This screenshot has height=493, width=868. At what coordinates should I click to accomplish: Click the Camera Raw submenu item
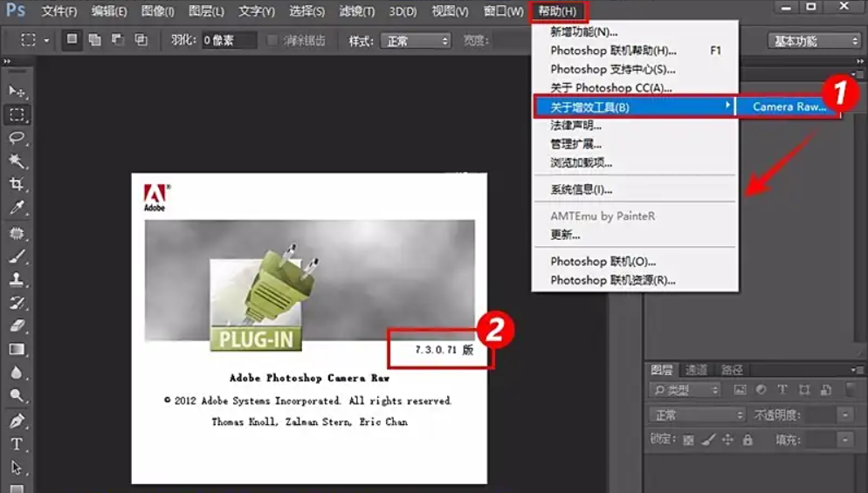click(786, 106)
